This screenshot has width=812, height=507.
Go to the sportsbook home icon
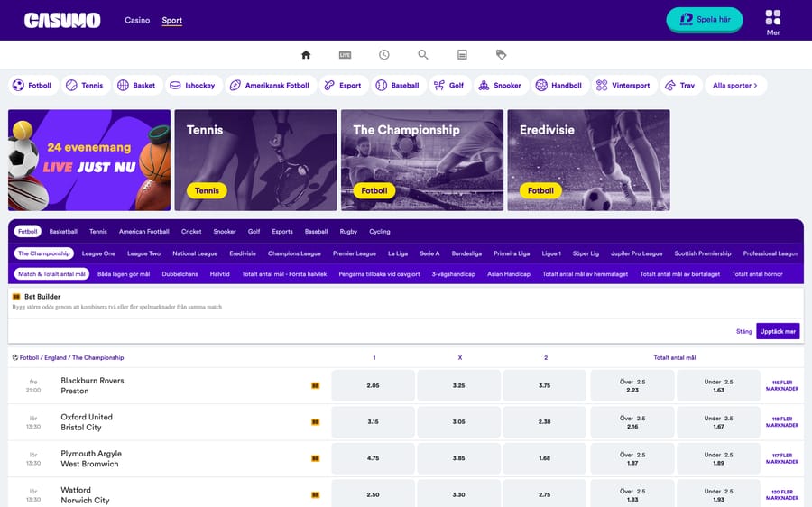pos(306,55)
